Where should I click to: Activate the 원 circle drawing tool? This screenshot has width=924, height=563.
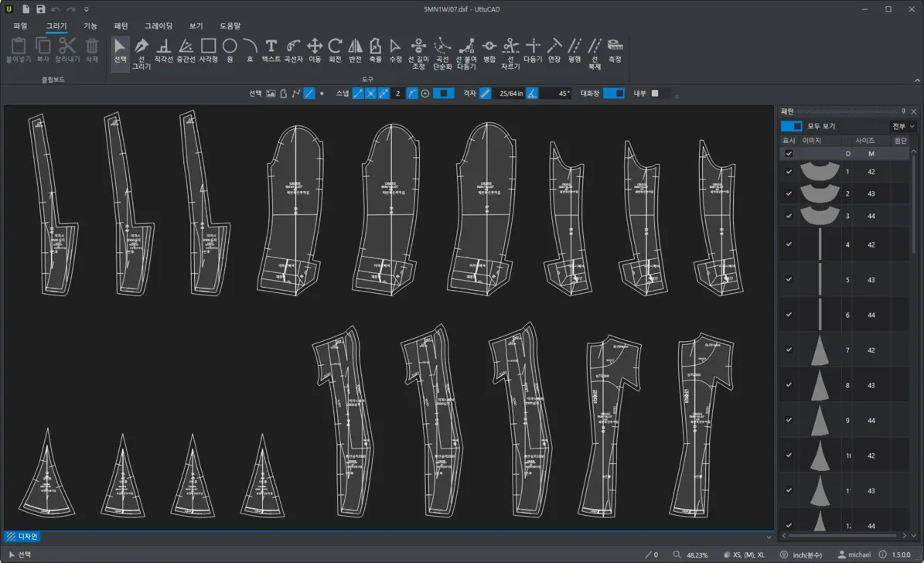click(230, 50)
